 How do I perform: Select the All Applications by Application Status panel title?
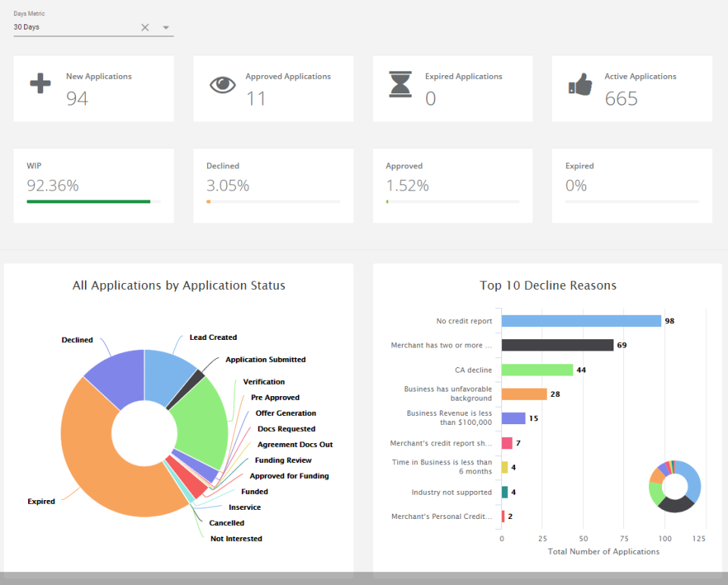click(178, 285)
